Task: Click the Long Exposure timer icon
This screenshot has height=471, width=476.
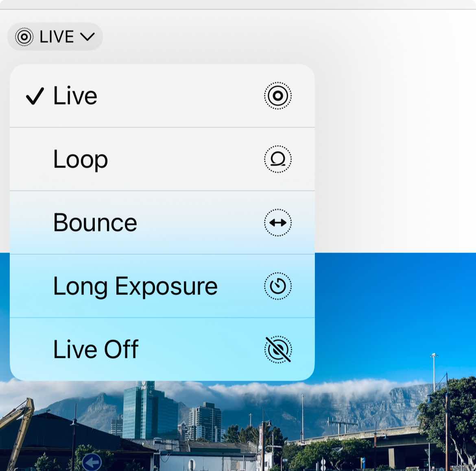Action: pyautogui.click(x=278, y=286)
